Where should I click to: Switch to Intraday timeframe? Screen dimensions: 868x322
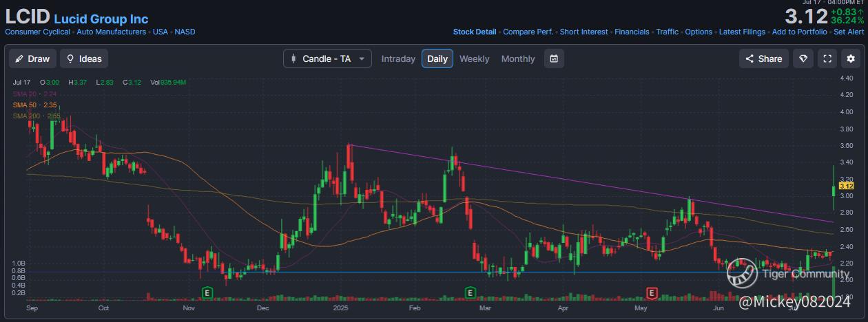tap(398, 58)
